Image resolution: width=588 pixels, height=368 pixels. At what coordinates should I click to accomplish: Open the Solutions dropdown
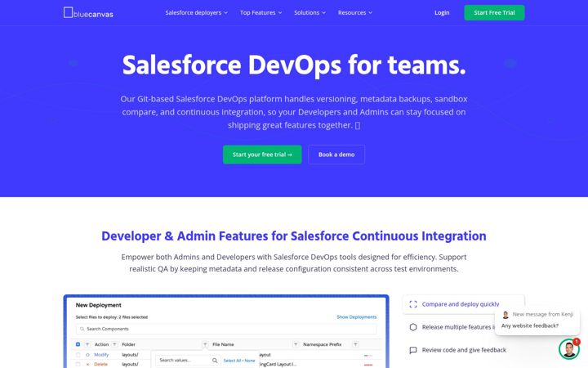310,13
